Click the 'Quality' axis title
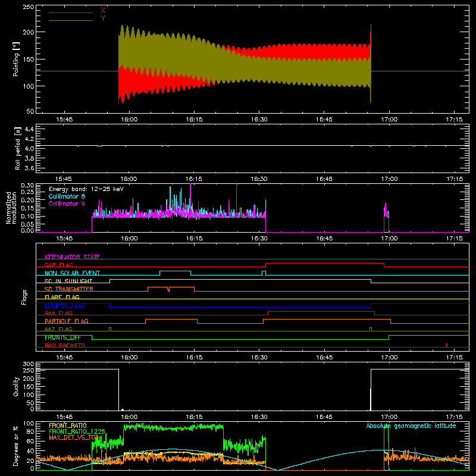This screenshot has width=476, height=476. [16, 386]
